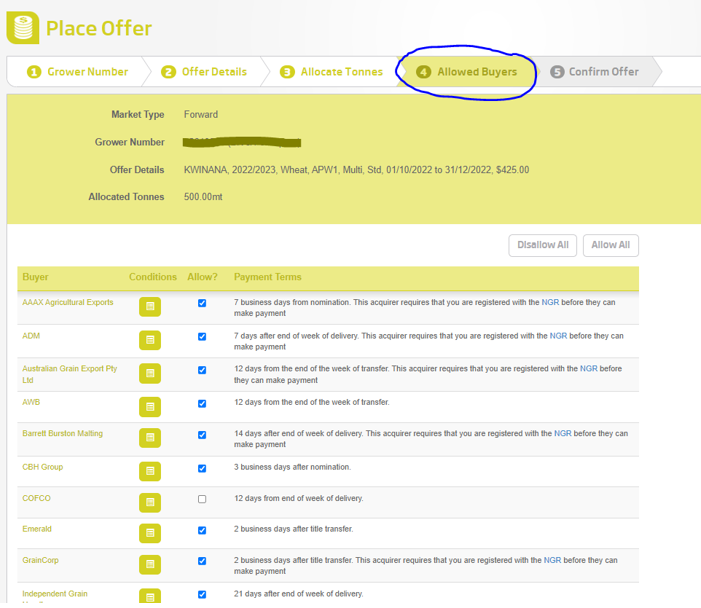Uncheck Allow for AAAX Agricultural Exports
This screenshot has width=701, height=608.
[202, 303]
